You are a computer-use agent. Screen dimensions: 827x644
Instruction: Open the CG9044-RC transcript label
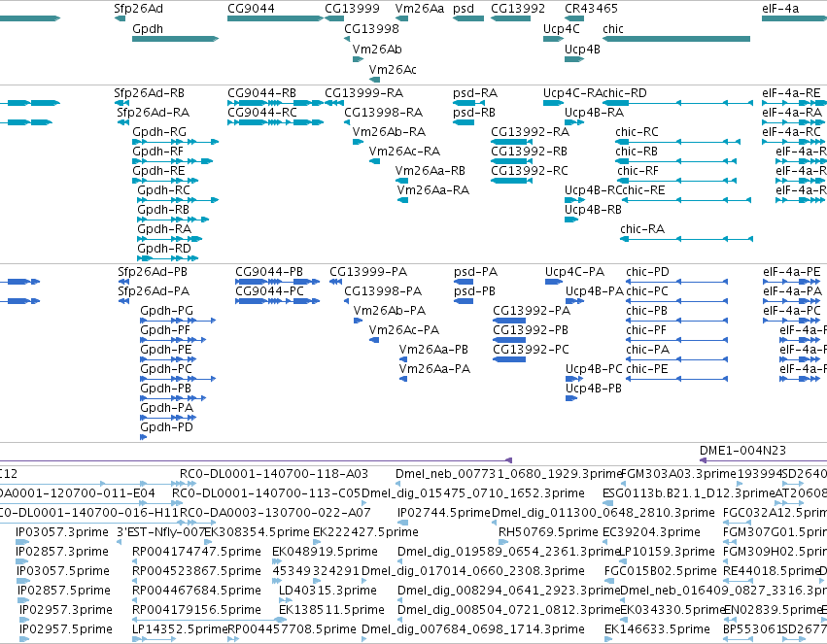click(x=262, y=113)
